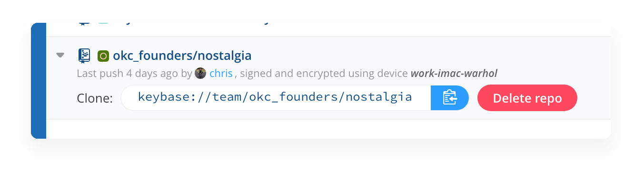Screen dimensions: 644x180
Task: Click the keybase://team clone URL field
Action: click(x=276, y=98)
